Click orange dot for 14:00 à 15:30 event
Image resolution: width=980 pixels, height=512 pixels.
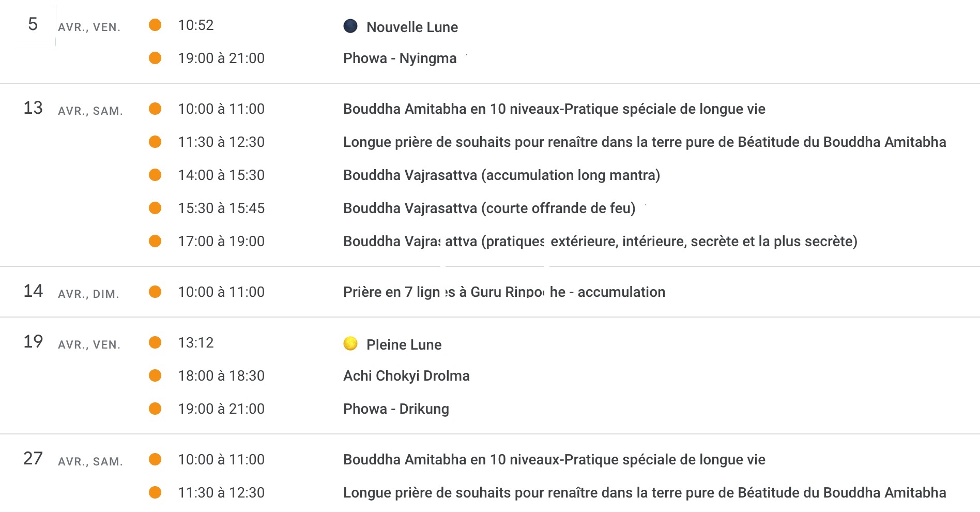155,175
